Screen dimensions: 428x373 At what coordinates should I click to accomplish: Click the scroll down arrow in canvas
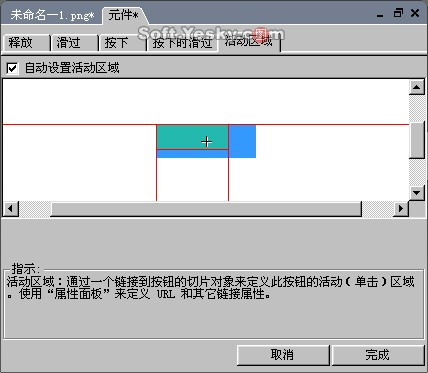(417, 193)
